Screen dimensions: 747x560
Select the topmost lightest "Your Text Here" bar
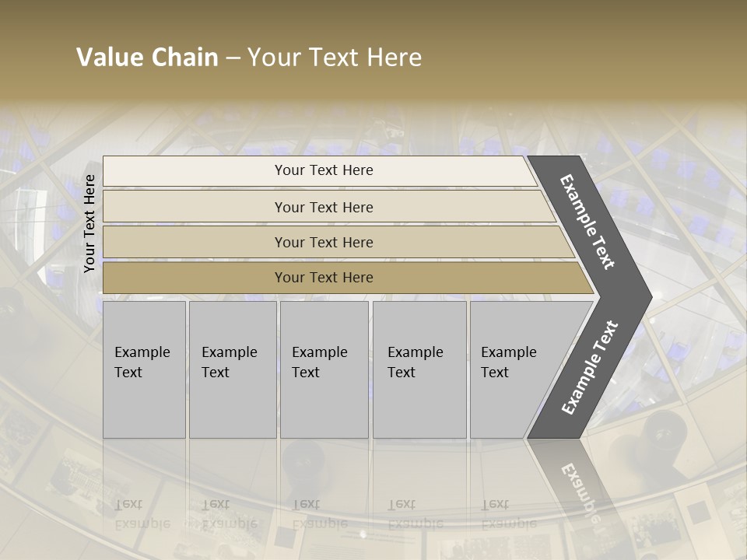tap(323, 170)
